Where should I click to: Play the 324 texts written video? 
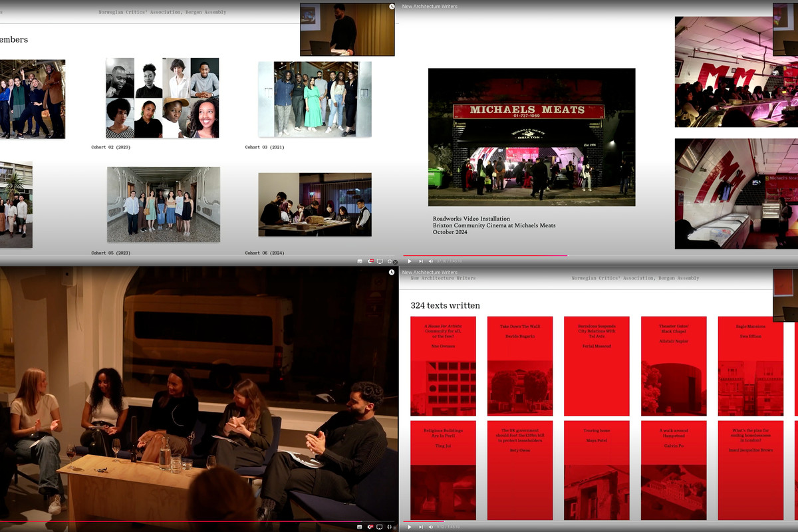(410, 527)
